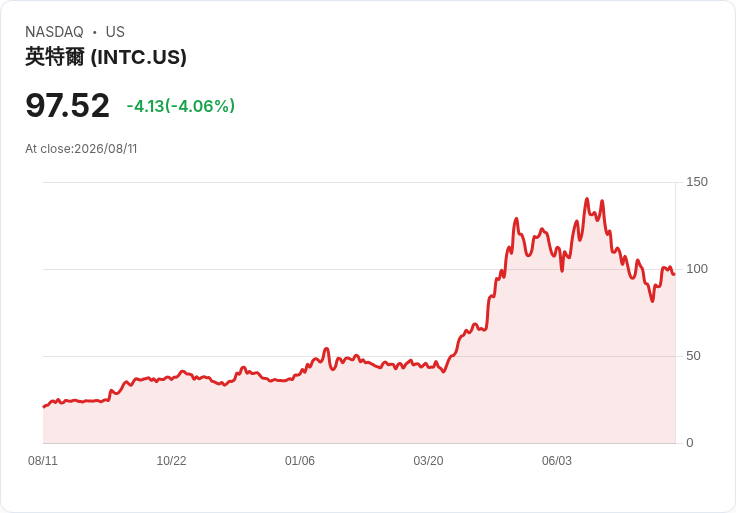This screenshot has height=513, width=736.
Task: Click the 08/11 x-axis date label
Action: tap(43, 461)
